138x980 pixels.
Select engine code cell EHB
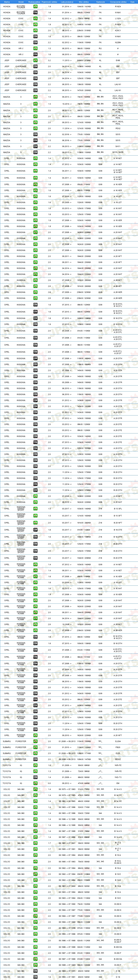(118, 60)
